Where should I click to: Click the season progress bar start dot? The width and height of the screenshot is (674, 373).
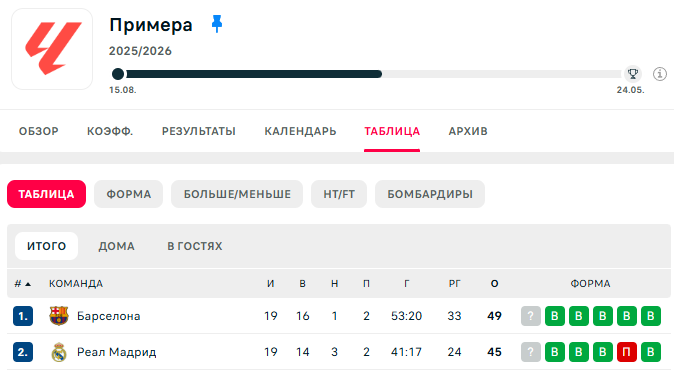point(118,74)
